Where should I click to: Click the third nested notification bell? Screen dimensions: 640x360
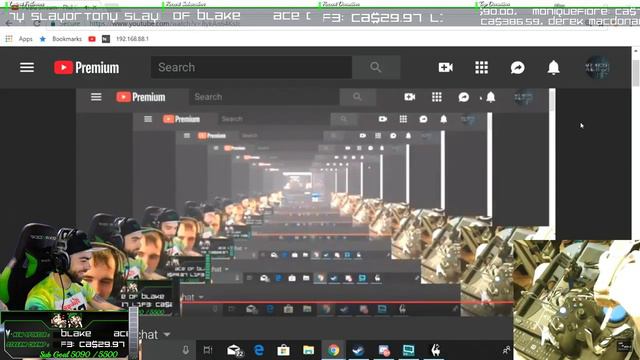444,119
